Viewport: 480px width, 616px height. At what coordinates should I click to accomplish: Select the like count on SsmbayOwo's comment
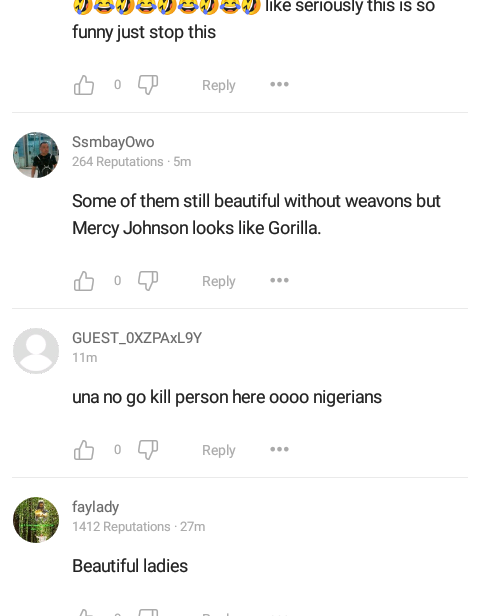(117, 280)
